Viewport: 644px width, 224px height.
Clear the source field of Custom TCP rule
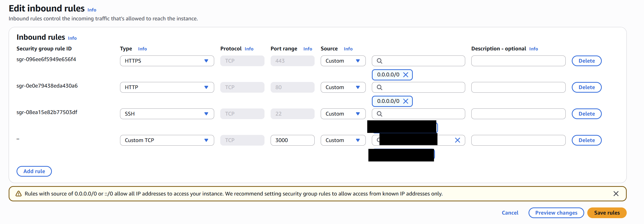pyautogui.click(x=457, y=140)
